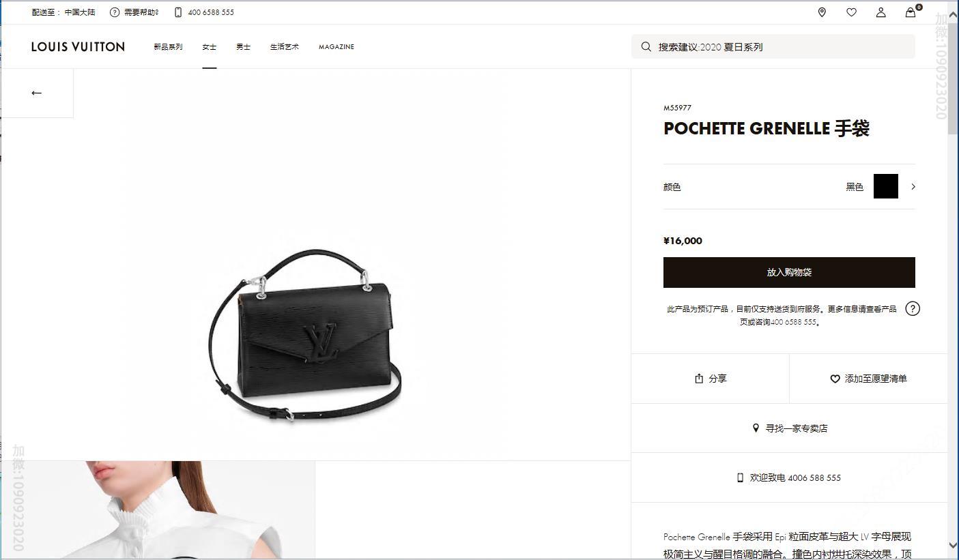959x560 pixels.
Task: Click the 放入购物袋 button
Action: [x=789, y=272]
